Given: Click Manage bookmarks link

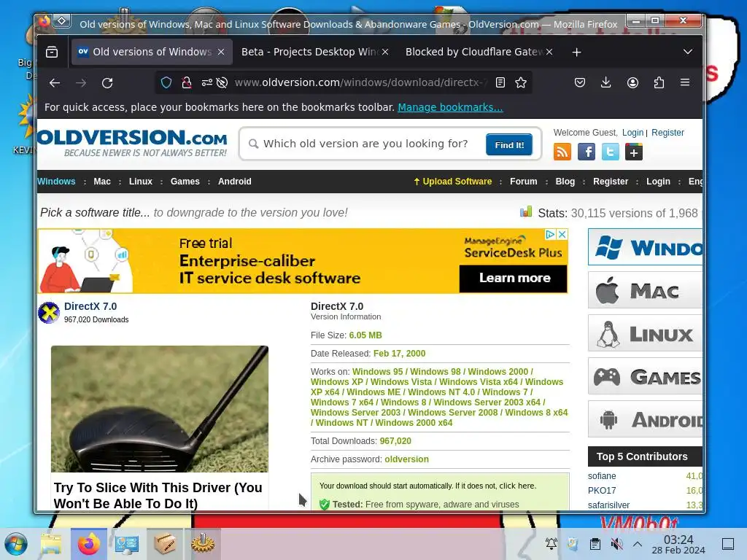Looking at the screenshot, I should (x=450, y=107).
